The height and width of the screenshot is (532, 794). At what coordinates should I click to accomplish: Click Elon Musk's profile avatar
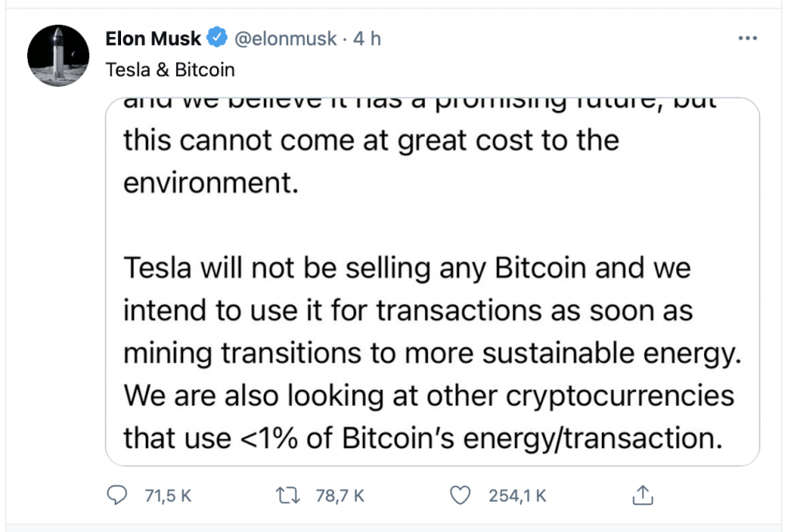pos(58,55)
